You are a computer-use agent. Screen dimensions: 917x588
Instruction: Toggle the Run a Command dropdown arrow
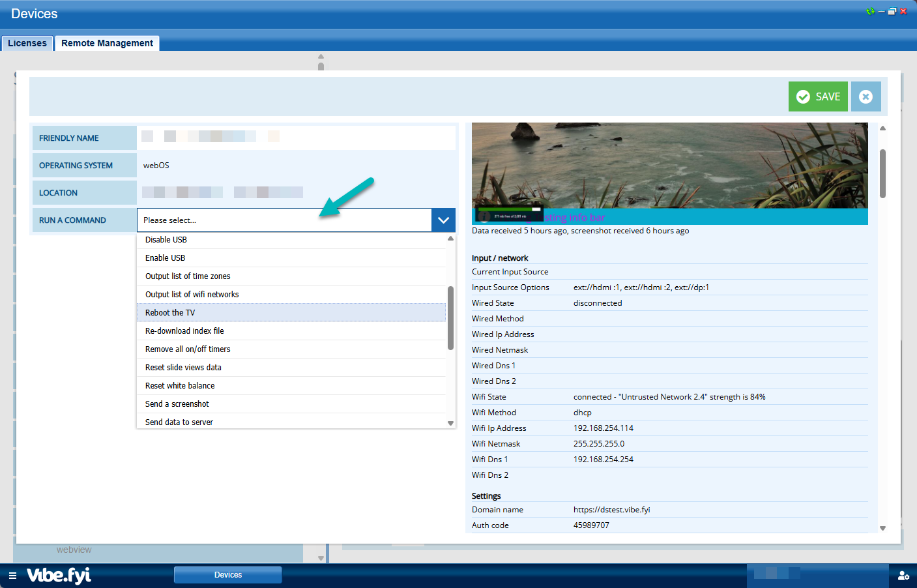pyautogui.click(x=443, y=220)
